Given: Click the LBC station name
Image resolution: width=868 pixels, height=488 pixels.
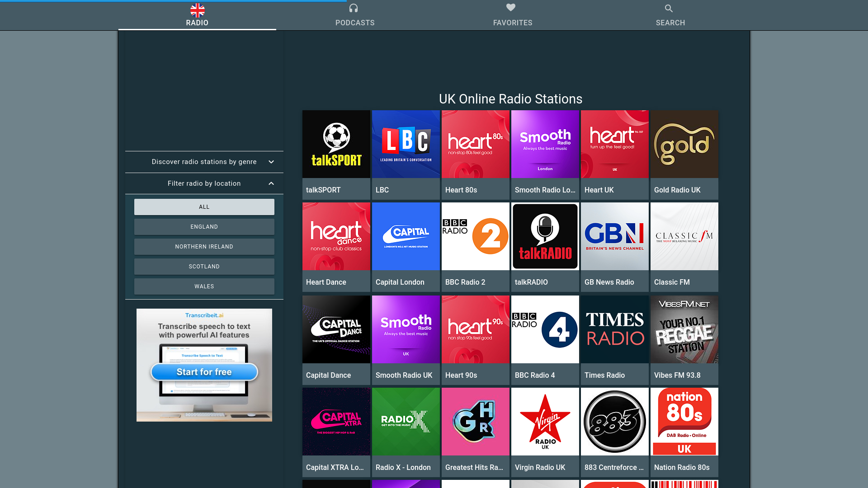Looking at the screenshot, I should pyautogui.click(x=382, y=190).
